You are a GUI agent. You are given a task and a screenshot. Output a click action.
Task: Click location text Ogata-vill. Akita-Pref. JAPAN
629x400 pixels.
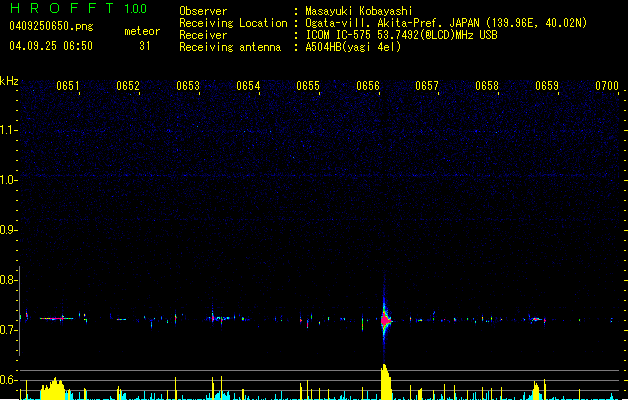click(392, 23)
